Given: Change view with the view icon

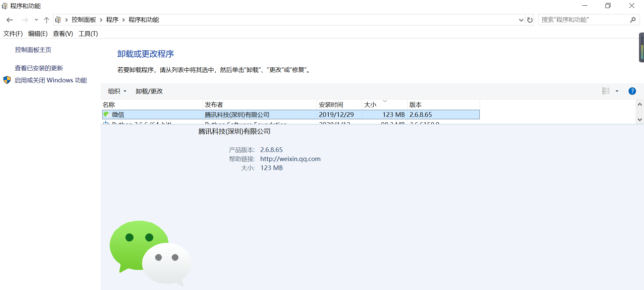Looking at the screenshot, I should (x=606, y=91).
